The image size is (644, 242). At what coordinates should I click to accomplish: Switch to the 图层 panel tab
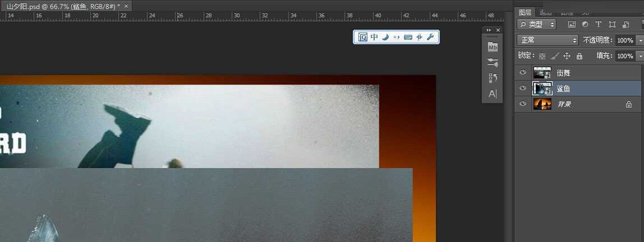[525, 12]
